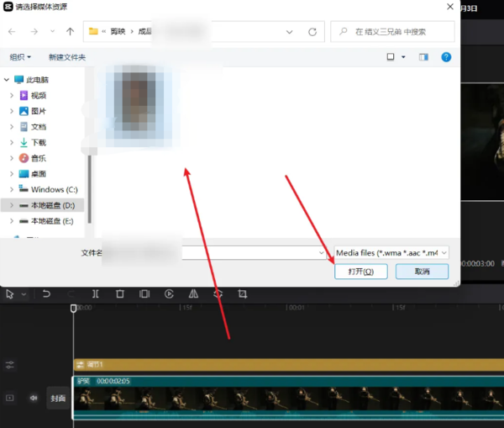Viewport: 504px width, 428px height.
Task: Click the Forward navigation arrow in dialog
Action: 34,32
